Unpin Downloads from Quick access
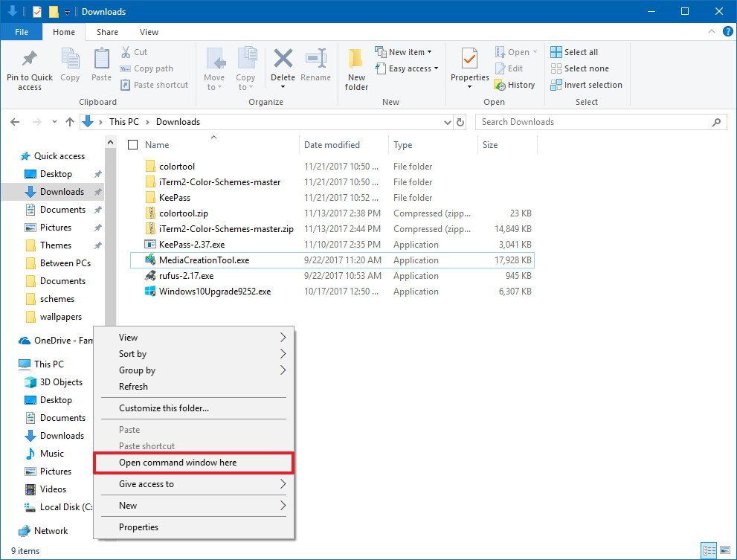 tap(97, 191)
